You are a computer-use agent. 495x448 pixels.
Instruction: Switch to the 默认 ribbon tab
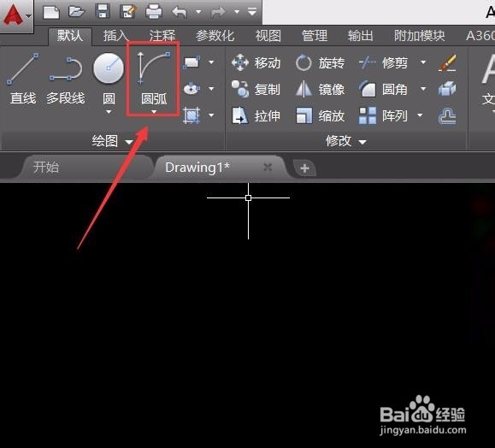pyautogui.click(x=70, y=35)
